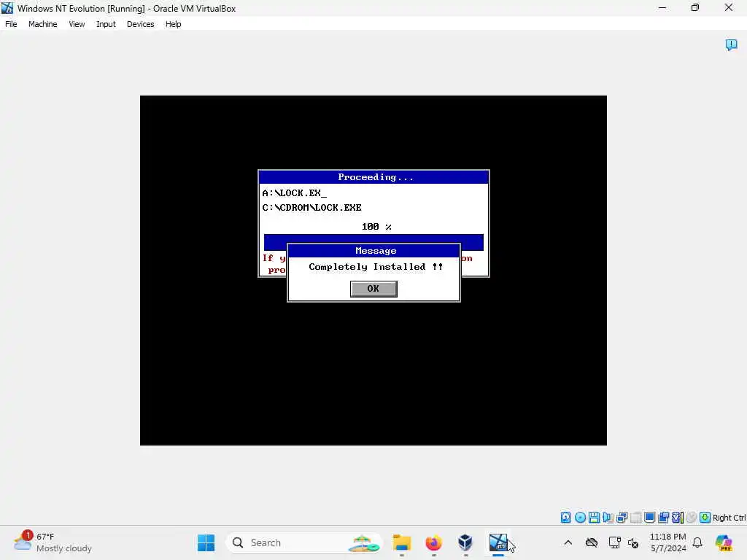Click the Right Ctrl host key label
The image size is (747, 560).
tap(729, 518)
